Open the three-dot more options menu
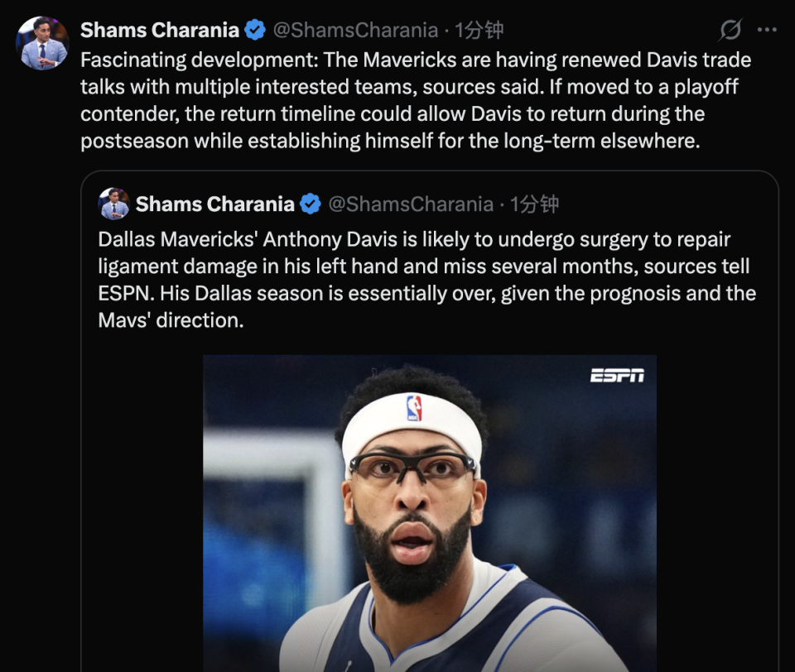 click(767, 30)
